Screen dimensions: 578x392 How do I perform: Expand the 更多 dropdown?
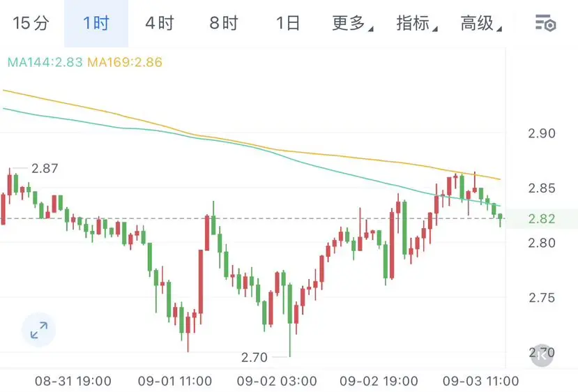pyautogui.click(x=352, y=23)
